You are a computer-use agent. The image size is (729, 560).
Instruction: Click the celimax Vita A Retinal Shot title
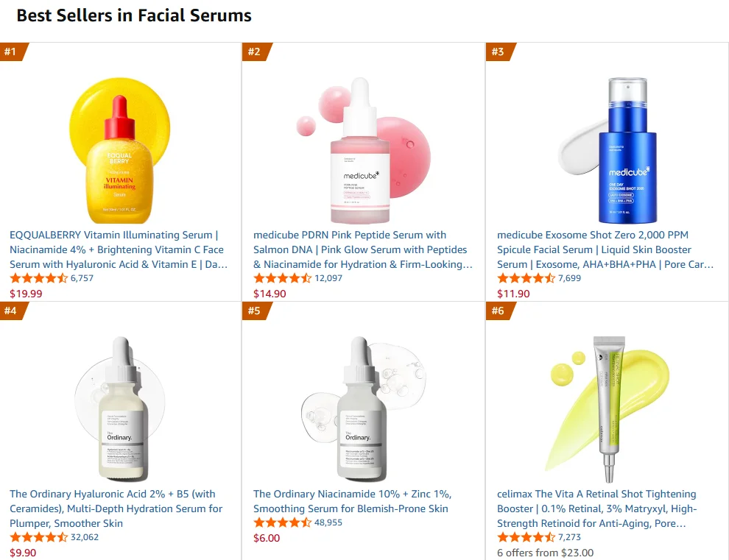click(597, 508)
